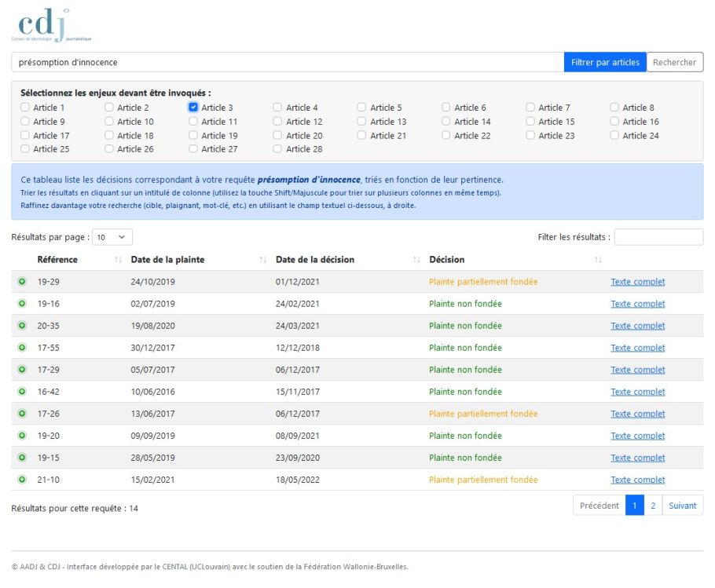Click the Filtrer par articles button
This screenshot has width=715, height=588.
point(605,62)
